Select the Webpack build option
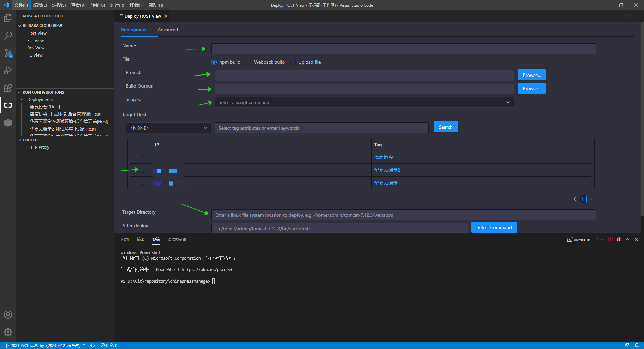Screen dimensions: 644x349 pyautogui.click(x=248, y=62)
